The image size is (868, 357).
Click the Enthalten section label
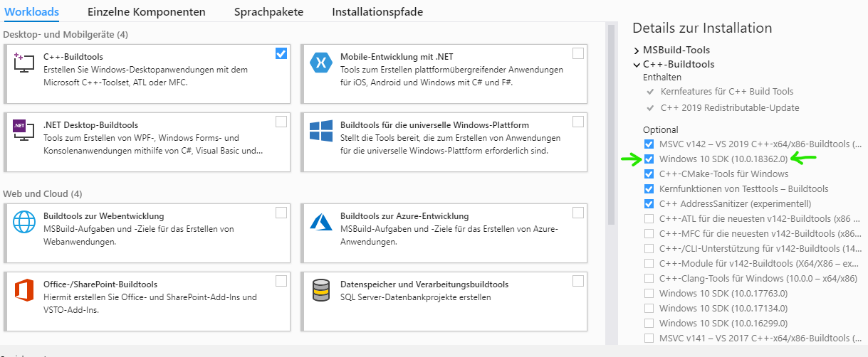click(x=662, y=77)
